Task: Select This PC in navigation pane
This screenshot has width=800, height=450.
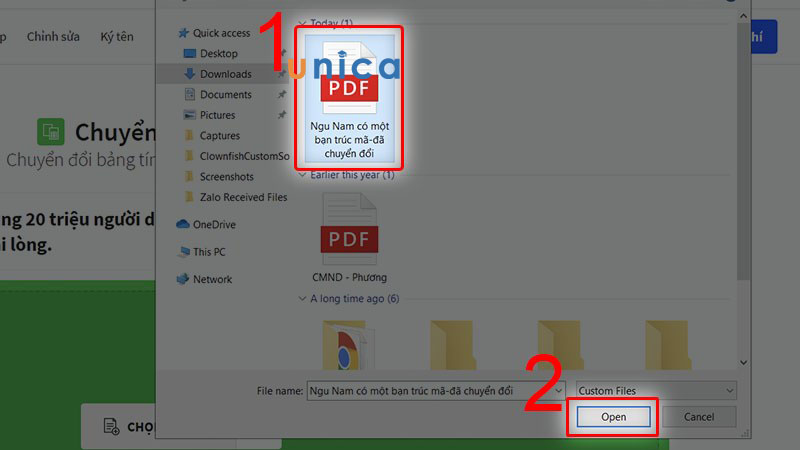Action: (x=209, y=252)
